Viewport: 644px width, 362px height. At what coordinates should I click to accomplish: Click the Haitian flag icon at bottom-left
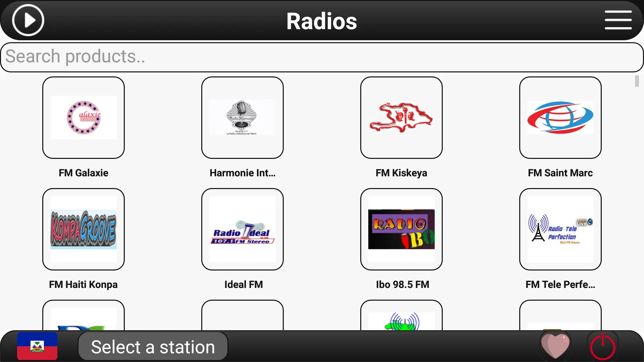[38, 347]
